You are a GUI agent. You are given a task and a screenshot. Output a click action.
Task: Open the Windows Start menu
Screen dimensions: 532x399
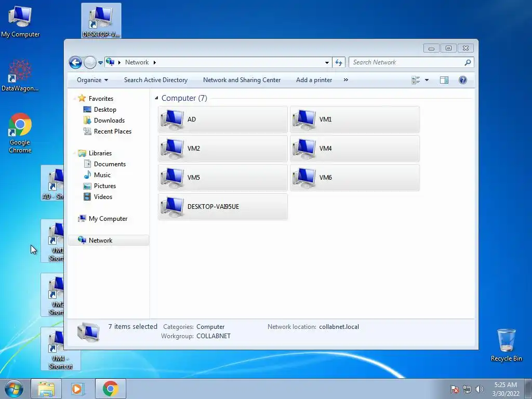[14, 389]
